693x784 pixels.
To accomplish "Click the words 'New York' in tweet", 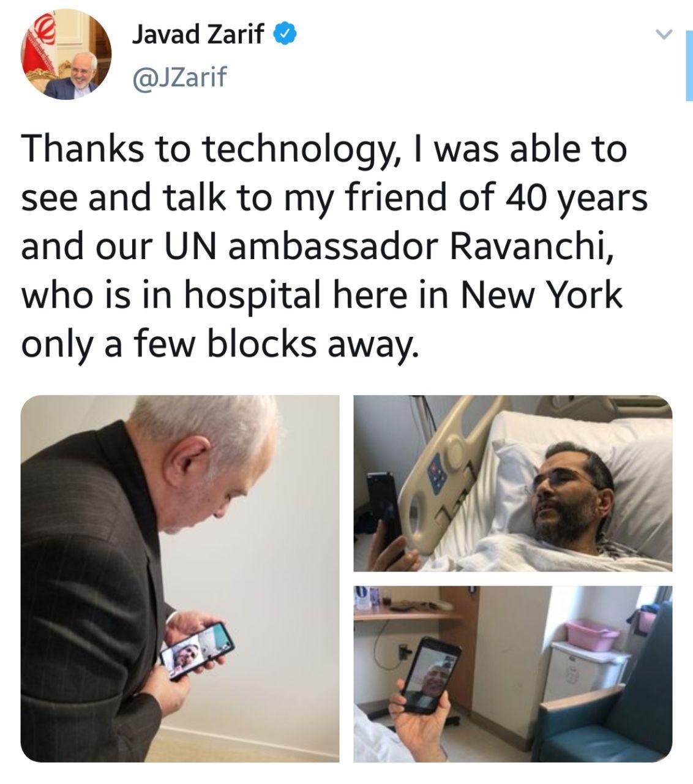I will (x=541, y=295).
